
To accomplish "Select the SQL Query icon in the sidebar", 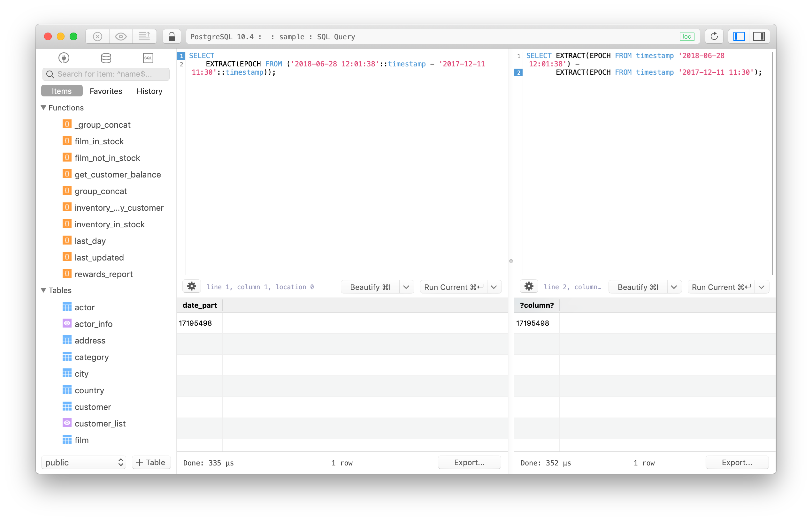I will point(148,58).
